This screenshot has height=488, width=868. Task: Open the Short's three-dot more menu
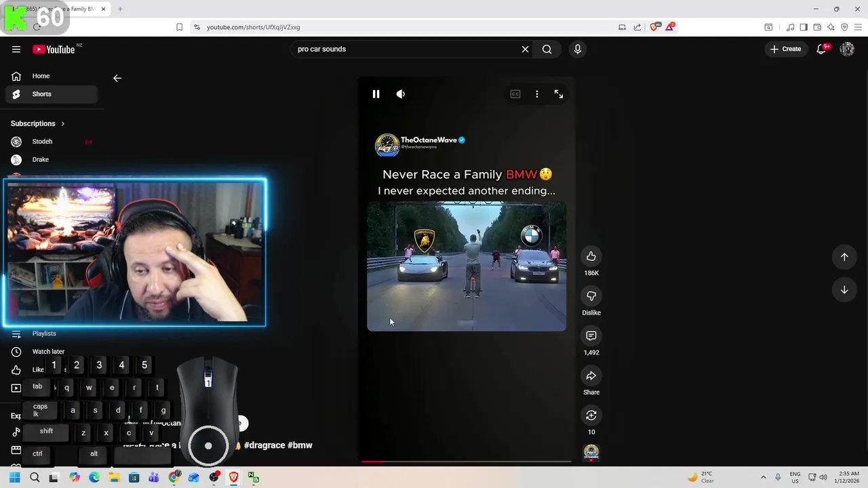point(537,94)
